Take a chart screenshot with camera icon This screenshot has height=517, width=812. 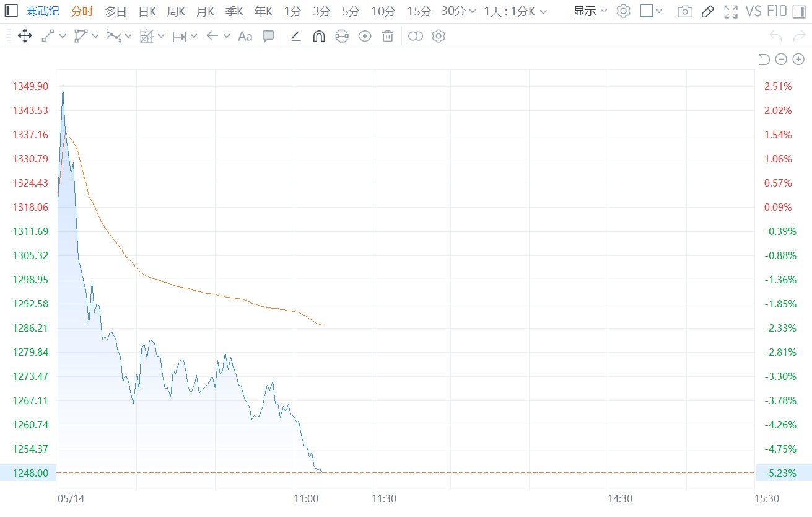click(684, 11)
